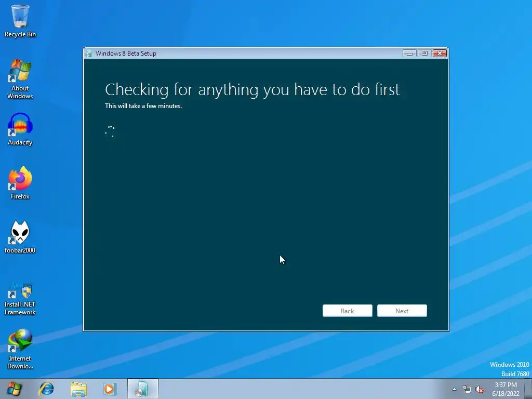The width and height of the screenshot is (532, 399).
Task: Show hidden tray icons arrow
Action: pos(454,389)
